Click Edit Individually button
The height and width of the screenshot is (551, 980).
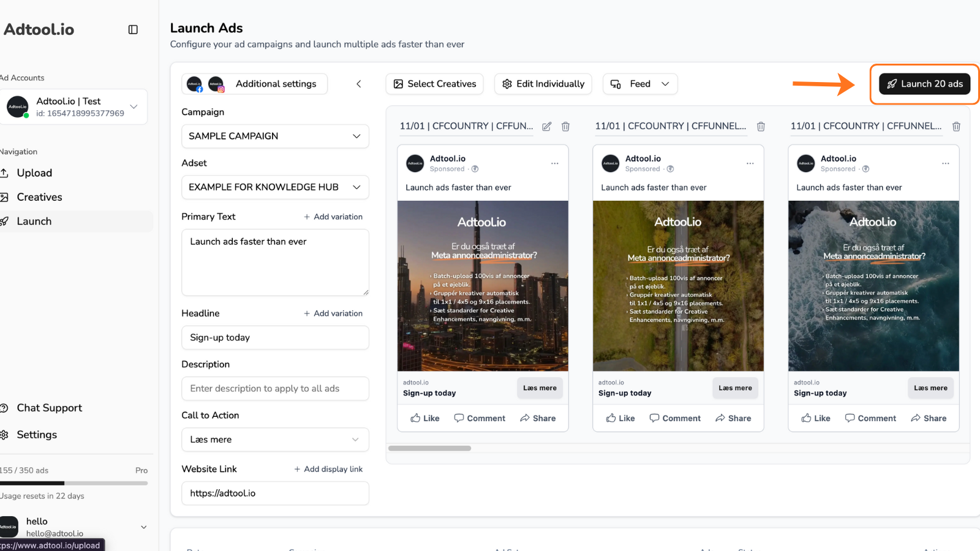[x=543, y=84]
